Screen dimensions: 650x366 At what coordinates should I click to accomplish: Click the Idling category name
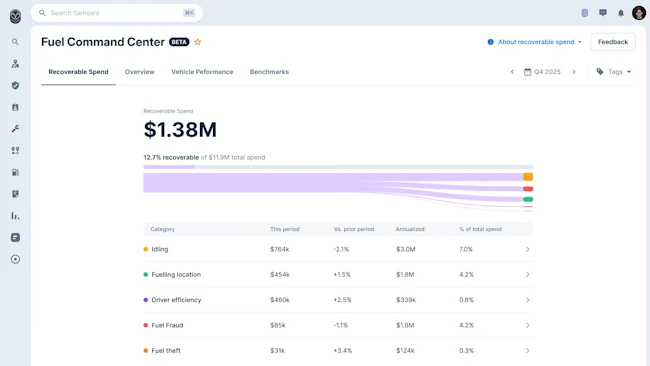[x=160, y=249]
